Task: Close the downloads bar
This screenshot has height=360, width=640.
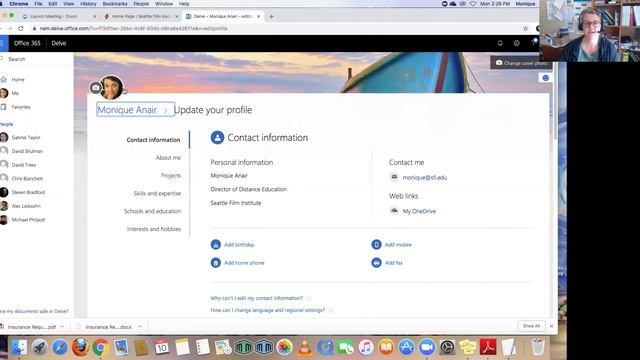Action: pos(551,326)
